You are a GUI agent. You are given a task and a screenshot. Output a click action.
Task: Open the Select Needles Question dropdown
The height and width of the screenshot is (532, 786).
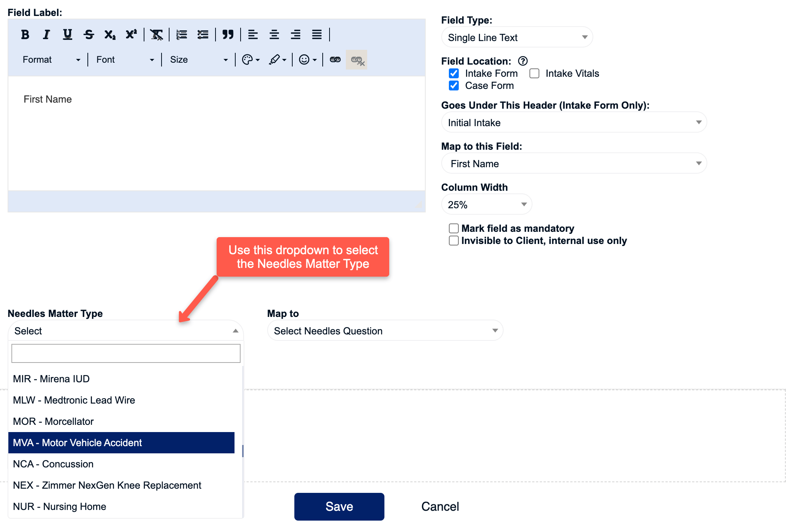[385, 331]
